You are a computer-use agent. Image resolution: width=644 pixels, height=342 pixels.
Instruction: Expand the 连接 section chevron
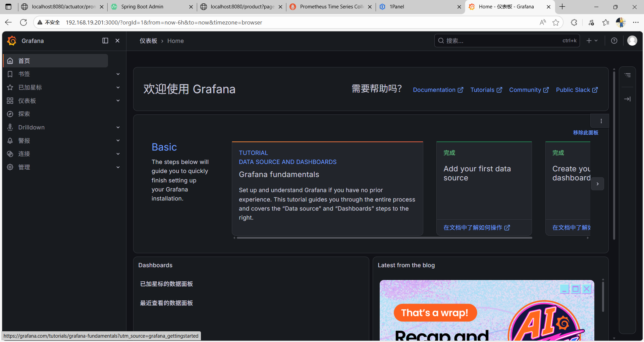118,154
